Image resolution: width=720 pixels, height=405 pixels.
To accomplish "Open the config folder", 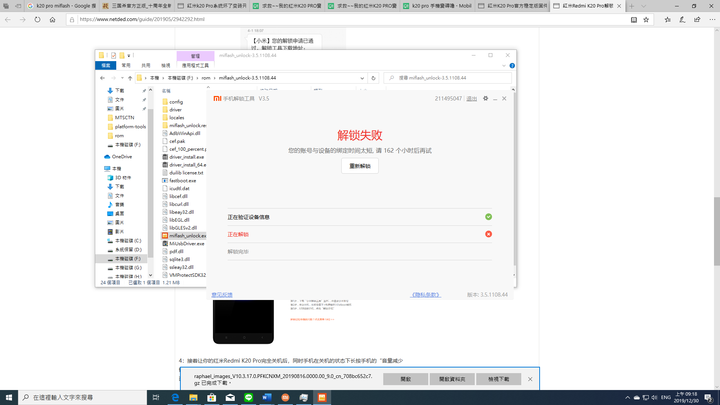I will point(173,102).
